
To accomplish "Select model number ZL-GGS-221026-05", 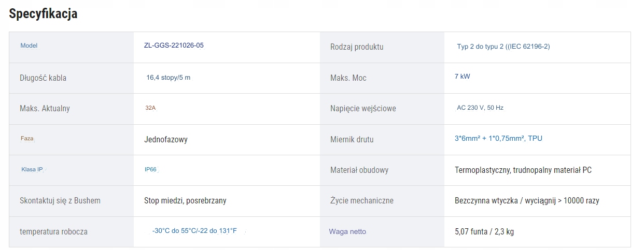I will (x=174, y=46).
